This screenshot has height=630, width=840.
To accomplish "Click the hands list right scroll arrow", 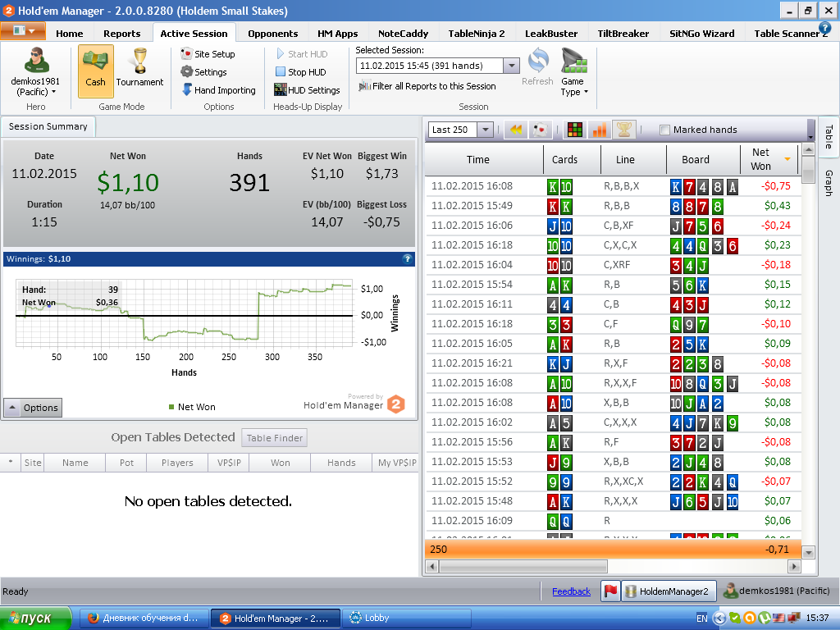I will 794,566.
